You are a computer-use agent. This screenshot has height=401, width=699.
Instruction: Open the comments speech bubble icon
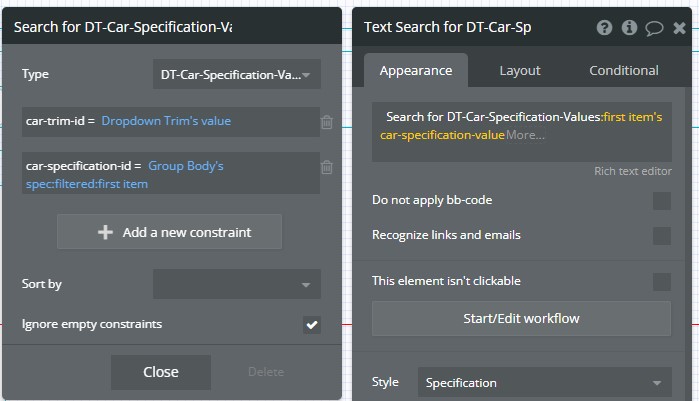pyautogui.click(x=654, y=29)
